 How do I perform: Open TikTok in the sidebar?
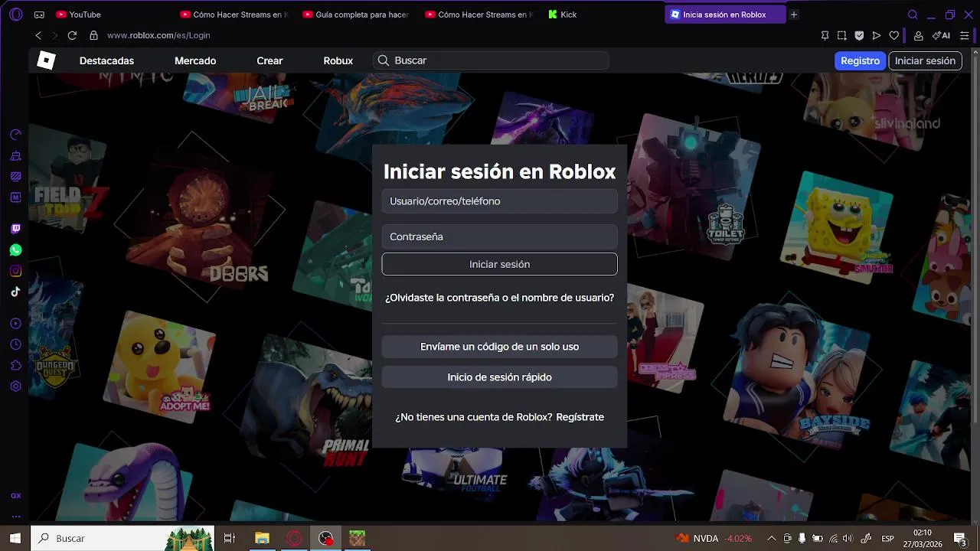tap(15, 292)
